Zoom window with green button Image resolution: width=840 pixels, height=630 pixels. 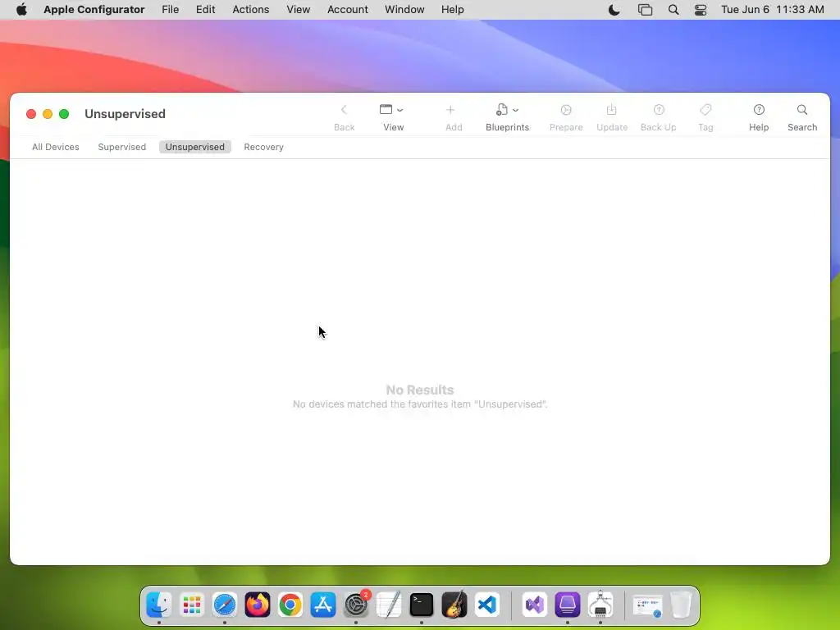(64, 114)
